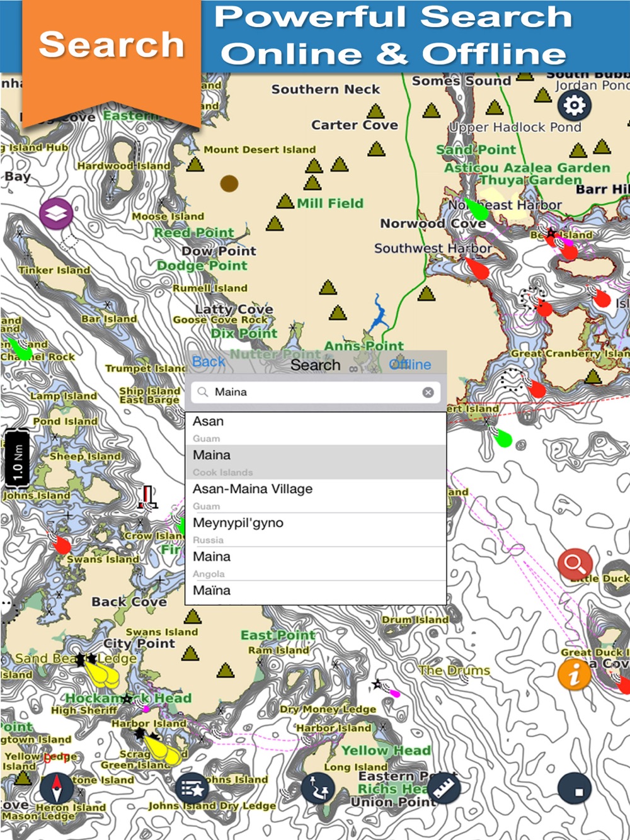Viewport: 630px width, 840px height.
Task: Tap the Dix Point label
Action: 244,333
